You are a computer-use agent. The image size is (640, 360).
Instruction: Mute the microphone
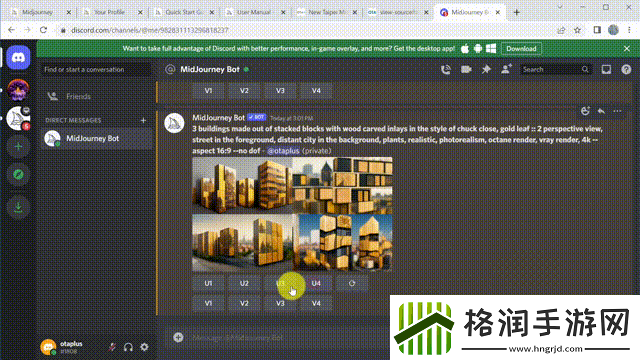[111, 347]
